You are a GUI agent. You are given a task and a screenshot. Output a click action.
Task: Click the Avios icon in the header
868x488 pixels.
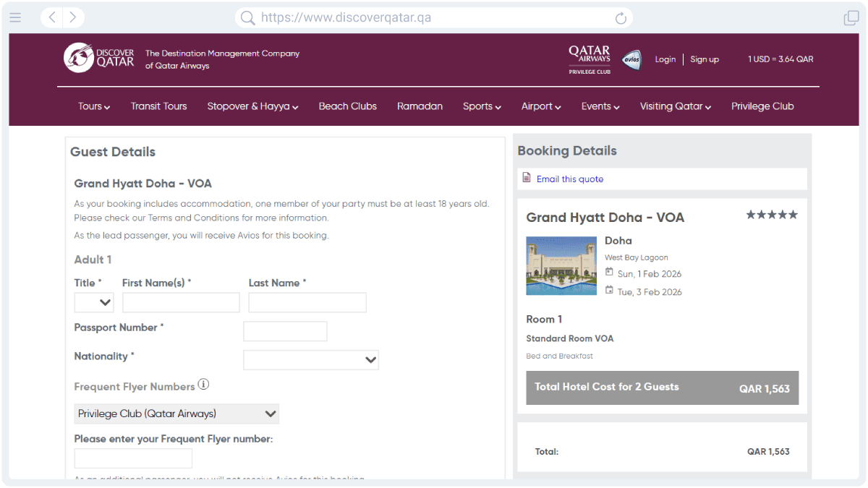631,60
